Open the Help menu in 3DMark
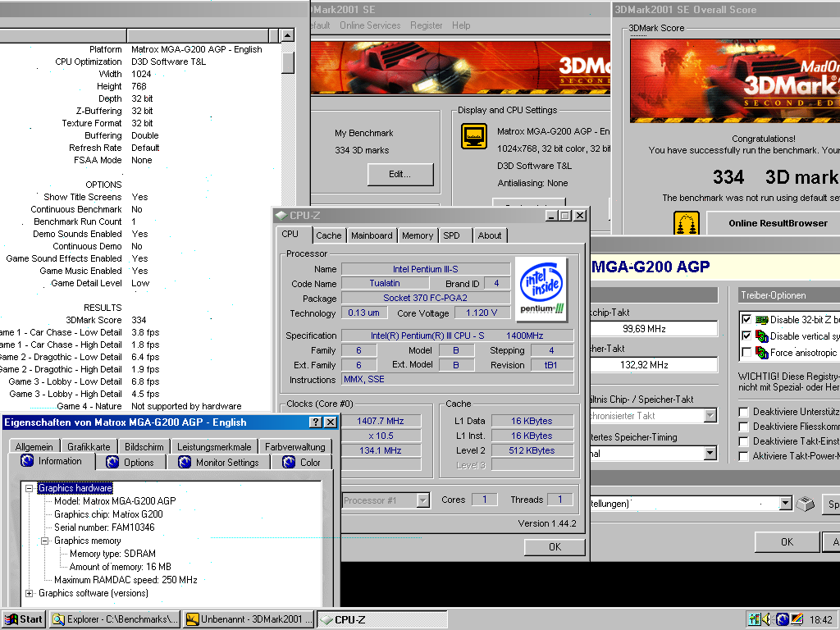 (x=461, y=25)
